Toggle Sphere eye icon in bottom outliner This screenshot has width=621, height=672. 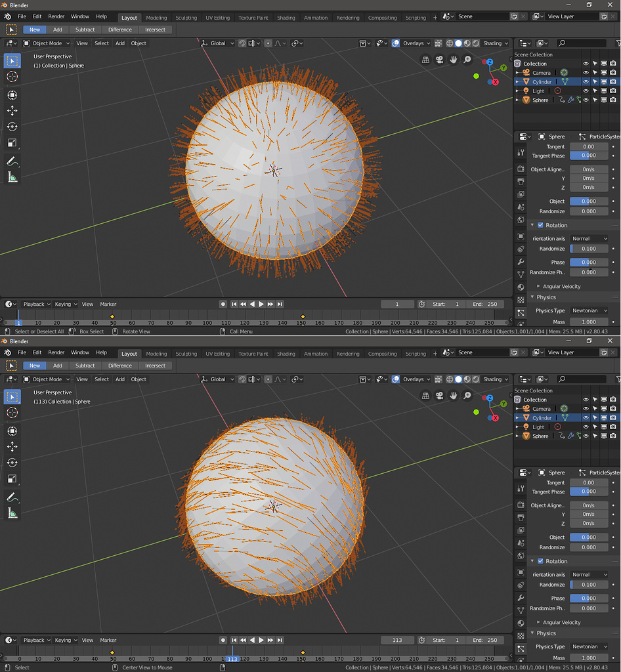pos(586,436)
